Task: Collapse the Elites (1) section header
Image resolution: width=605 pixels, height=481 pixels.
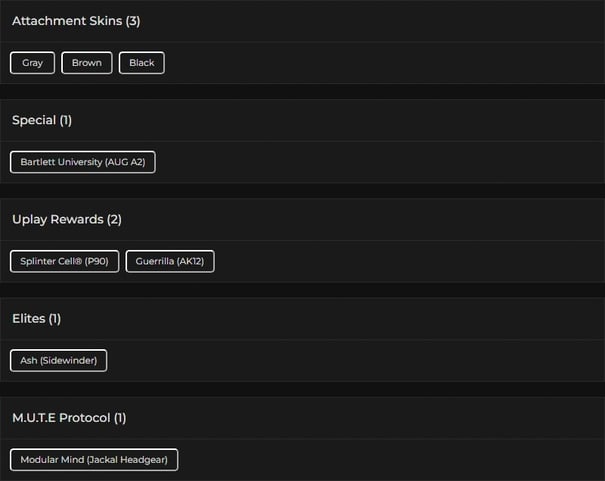Action: click(x=300, y=318)
